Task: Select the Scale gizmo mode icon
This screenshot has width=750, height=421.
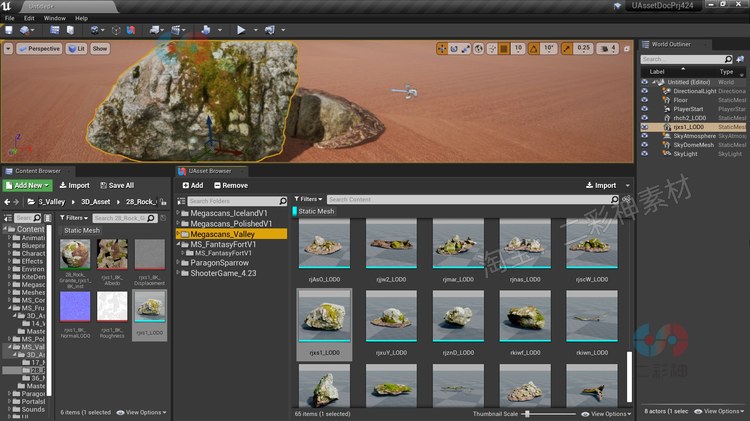Action: pyautogui.click(x=465, y=49)
